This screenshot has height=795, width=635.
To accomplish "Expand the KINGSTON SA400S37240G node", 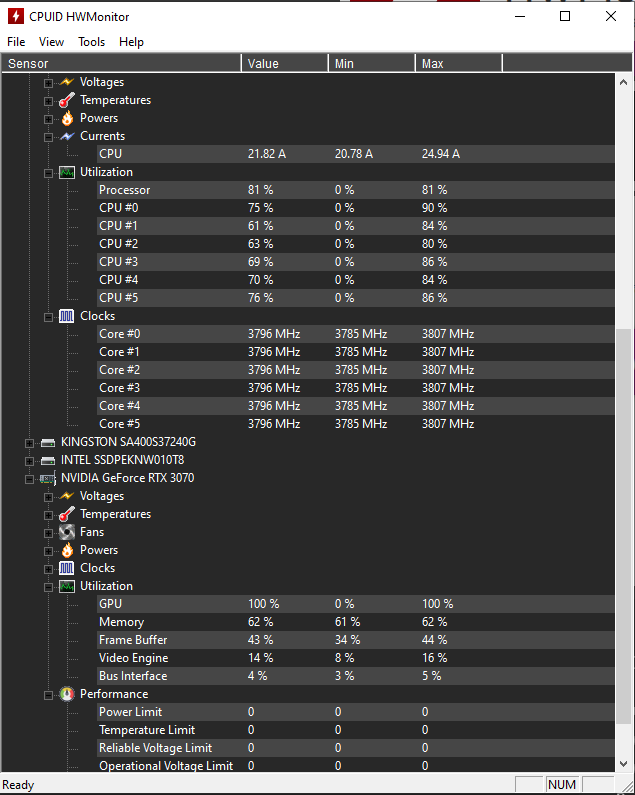I will [x=29, y=443].
